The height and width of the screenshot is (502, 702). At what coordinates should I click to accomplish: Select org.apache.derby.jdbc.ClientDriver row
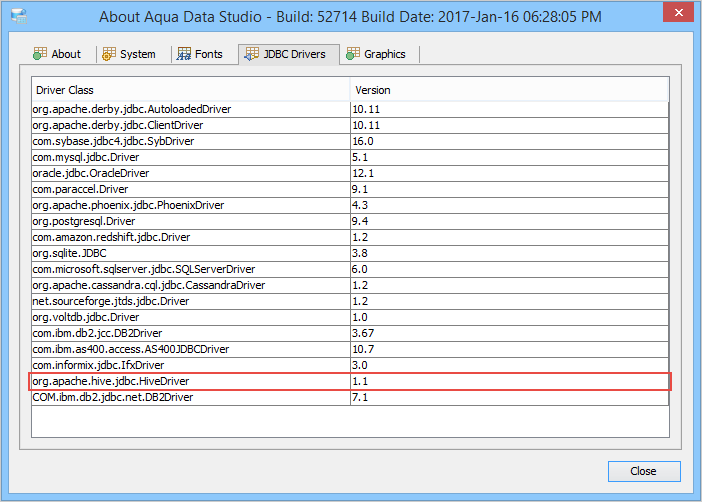tap(350, 125)
